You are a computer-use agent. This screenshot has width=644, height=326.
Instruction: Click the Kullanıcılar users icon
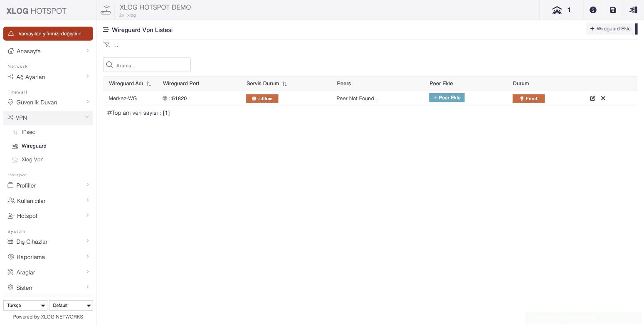(11, 200)
